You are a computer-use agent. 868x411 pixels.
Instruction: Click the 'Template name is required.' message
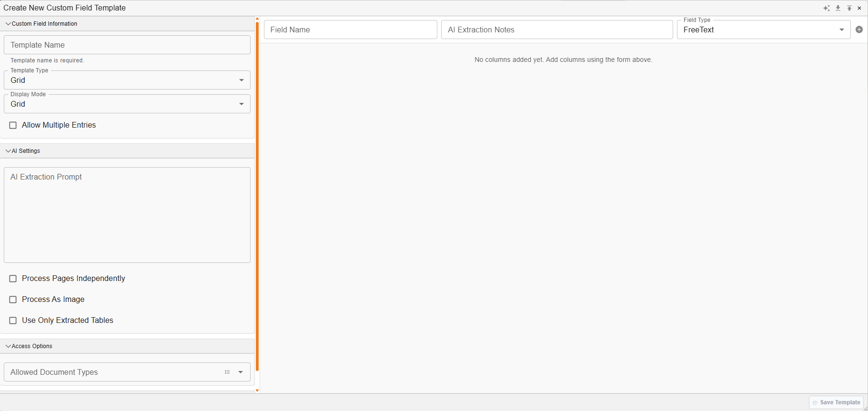(47, 60)
